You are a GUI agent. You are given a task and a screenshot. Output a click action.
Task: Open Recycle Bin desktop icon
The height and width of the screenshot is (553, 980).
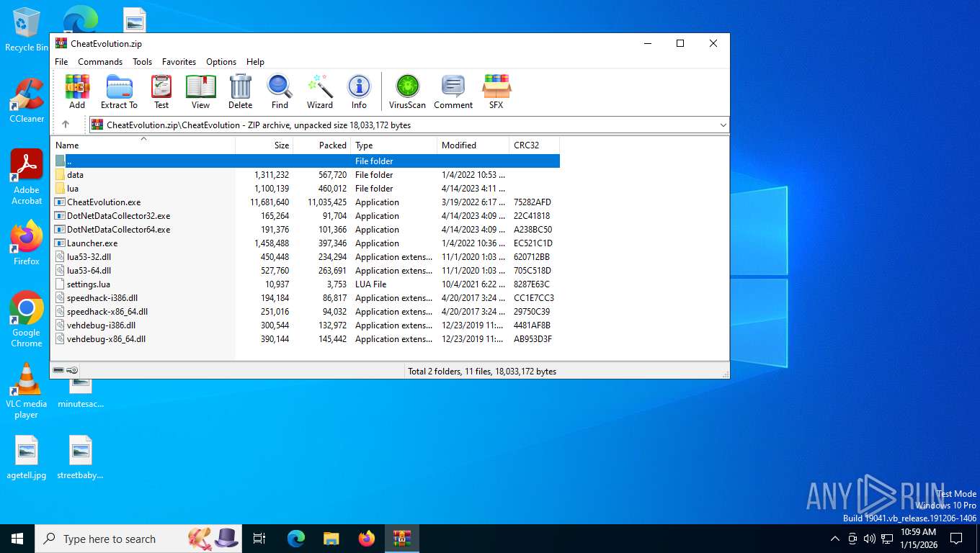click(x=26, y=30)
